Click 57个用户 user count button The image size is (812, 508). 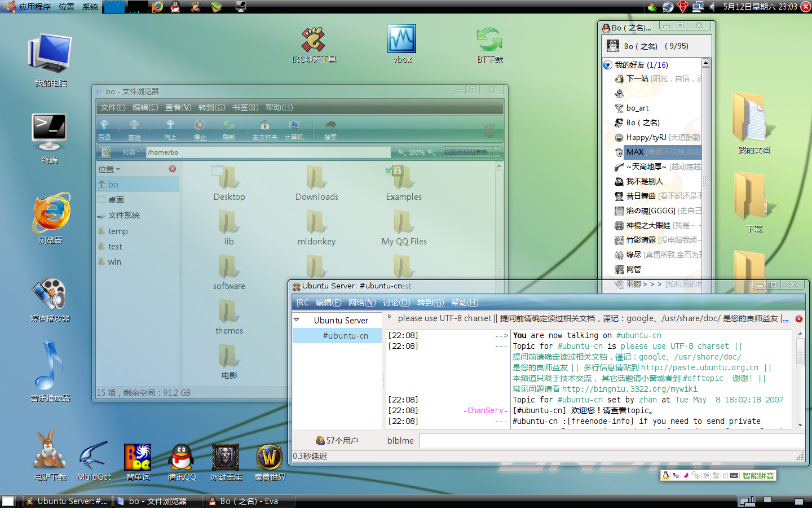click(337, 440)
